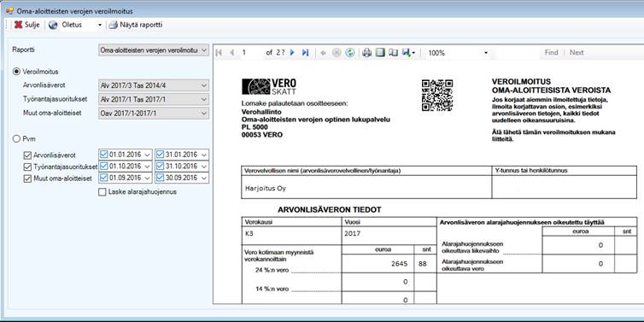Screen dimensions: 644x322
Task: Click the 2645 euro value
Action: point(399,264)
